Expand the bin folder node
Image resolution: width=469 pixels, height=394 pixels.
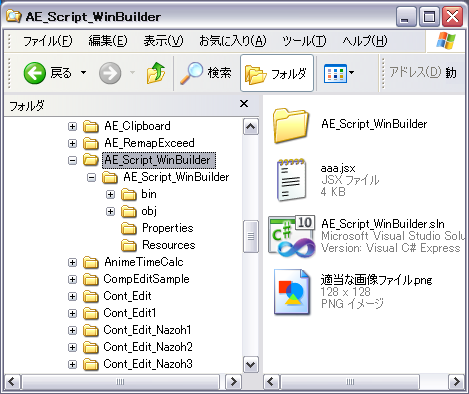coord(110,194)
